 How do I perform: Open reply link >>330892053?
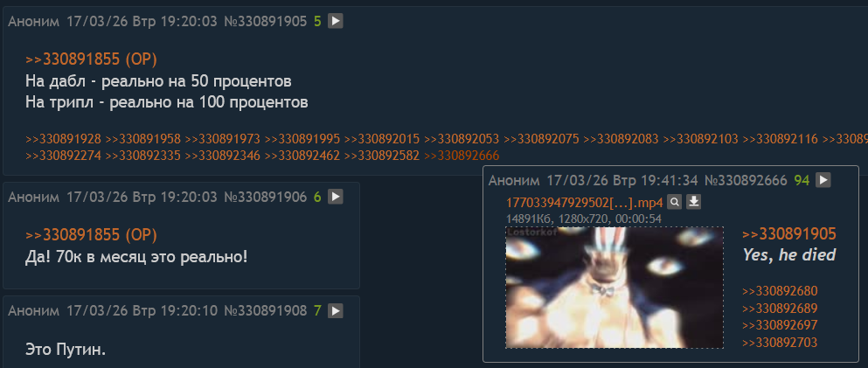462,140
